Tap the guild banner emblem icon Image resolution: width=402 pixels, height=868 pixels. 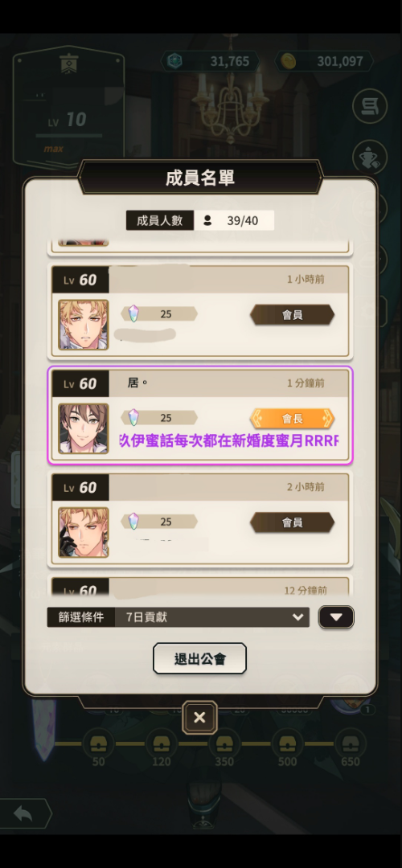[69, 63]
